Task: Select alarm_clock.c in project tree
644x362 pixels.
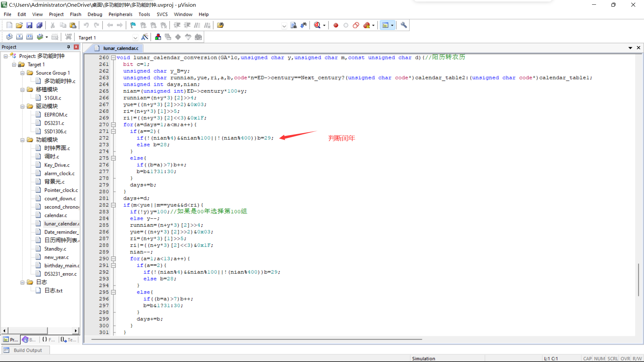Action: (x=59, y=173)
